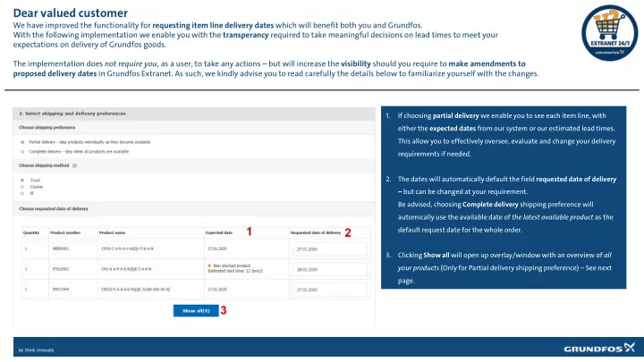Click the Show all(4) button

196,311
